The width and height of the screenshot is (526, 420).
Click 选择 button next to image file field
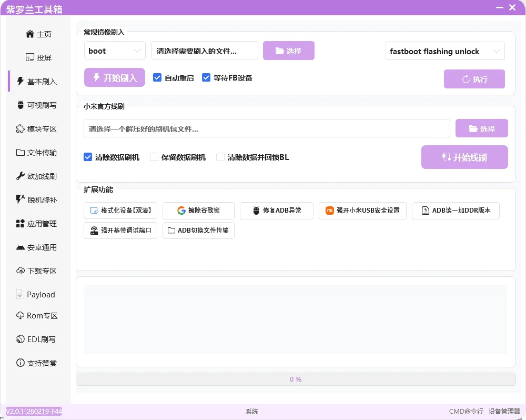click(288, 51)
